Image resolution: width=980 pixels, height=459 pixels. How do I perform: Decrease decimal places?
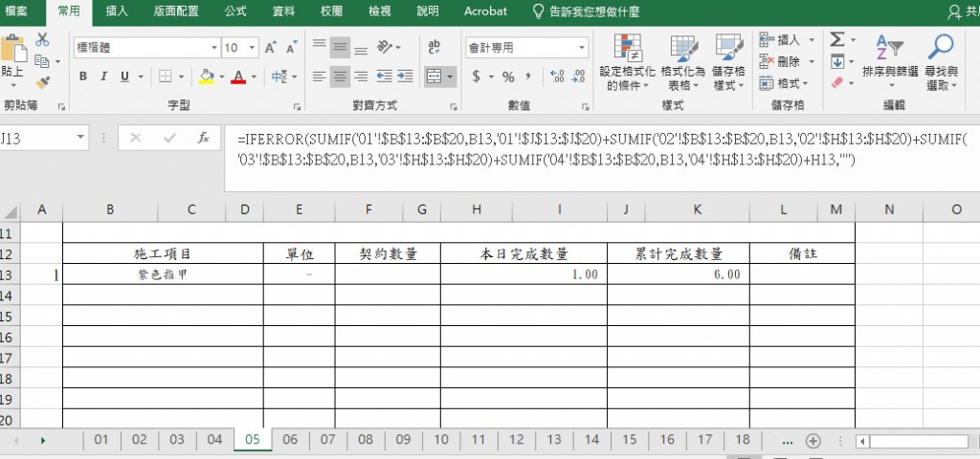tap(578, 76)
